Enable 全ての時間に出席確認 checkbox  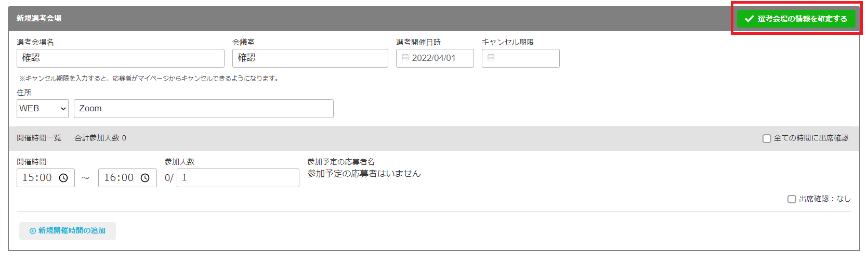tap(767, 138)
